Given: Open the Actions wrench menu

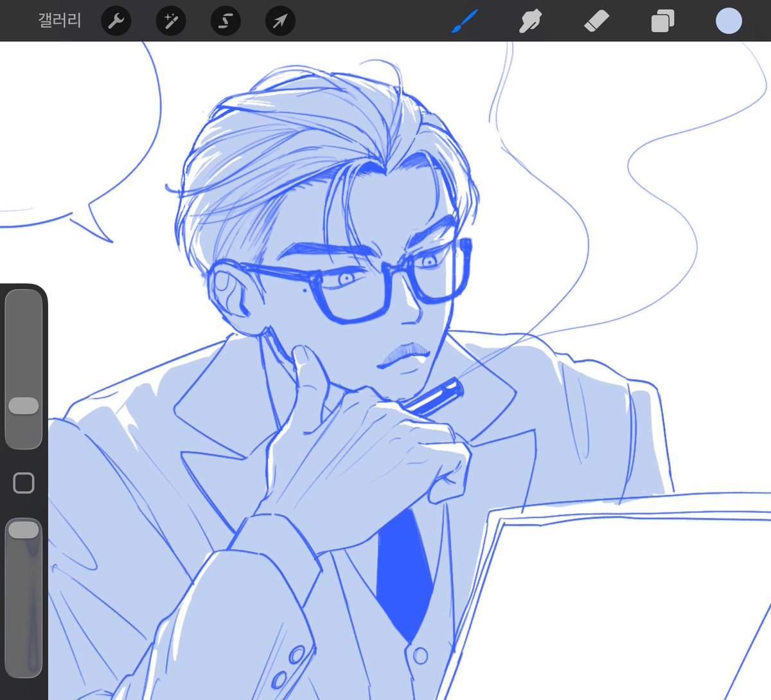Looking at the screenshot, I should pyautogui.click(x=116, y=21).
